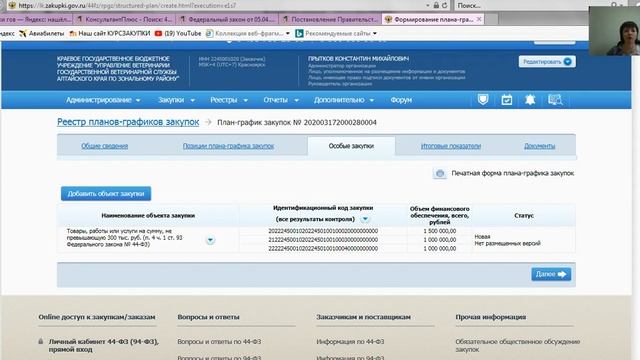This screenshot has width=640, height=360.
Task: Click the lock icon in the address bar
Action: [436, 5]
